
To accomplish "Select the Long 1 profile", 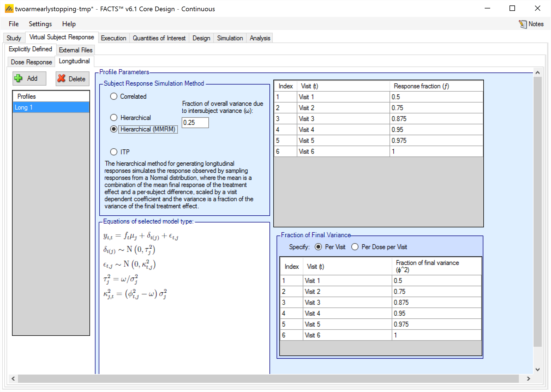I will [x=51, y=107].
